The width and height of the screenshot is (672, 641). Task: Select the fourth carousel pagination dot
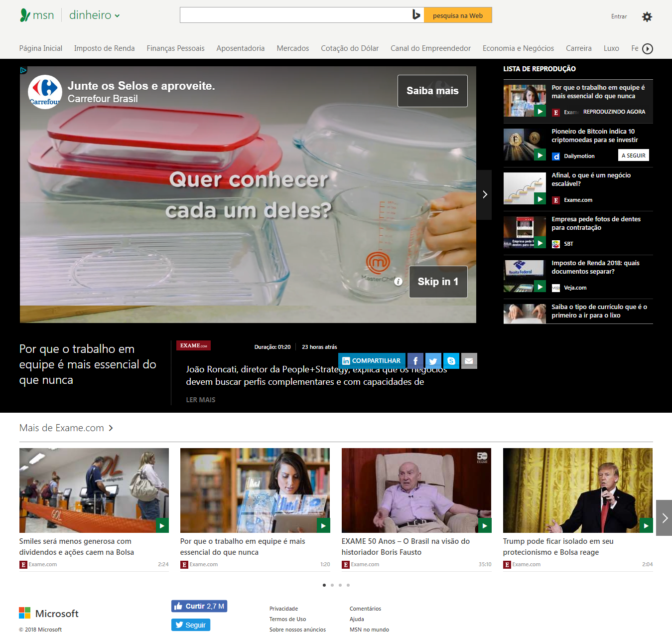click(348, 585)
